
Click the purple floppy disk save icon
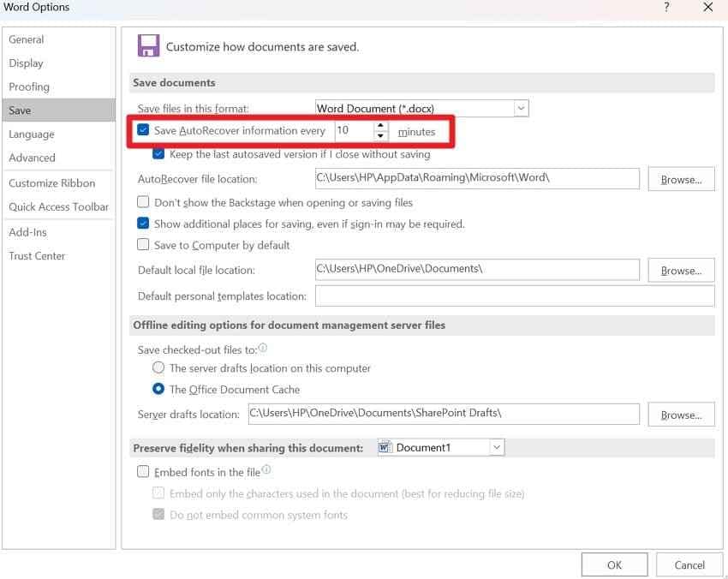click(x=148, y=45)
